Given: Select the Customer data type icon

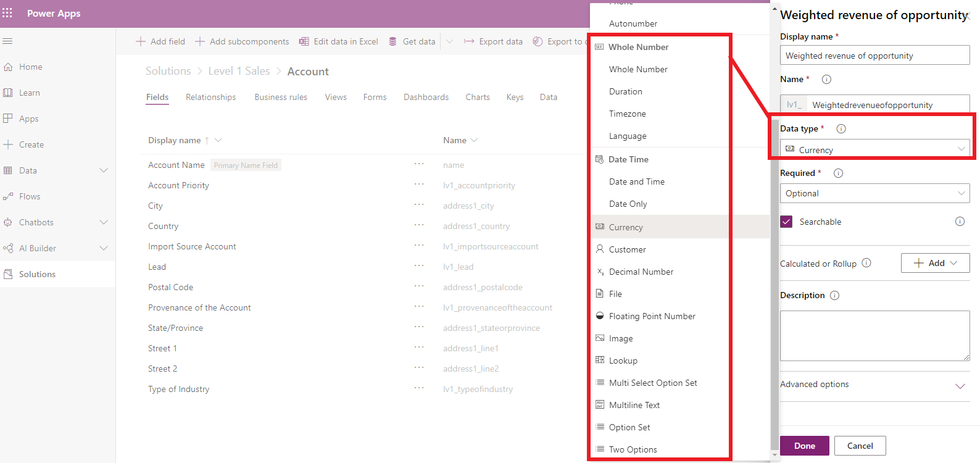Looking at the screenshot, I should [x=600, y=249].
